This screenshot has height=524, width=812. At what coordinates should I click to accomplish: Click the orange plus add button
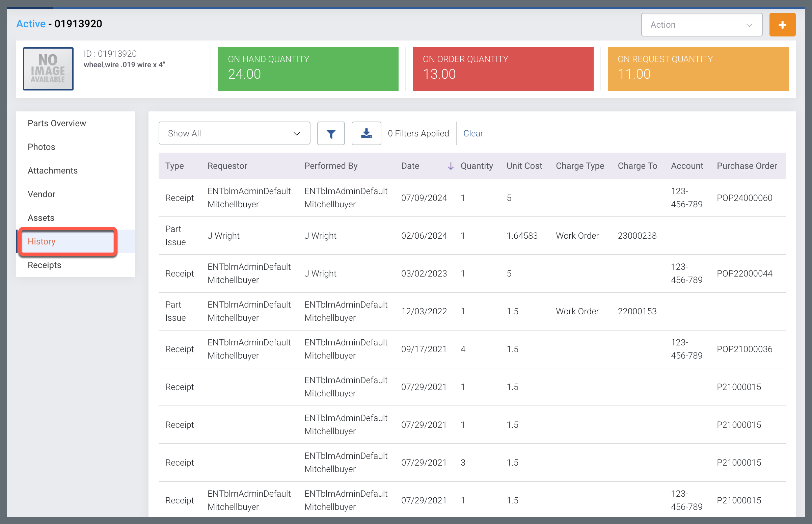[782, 25]
